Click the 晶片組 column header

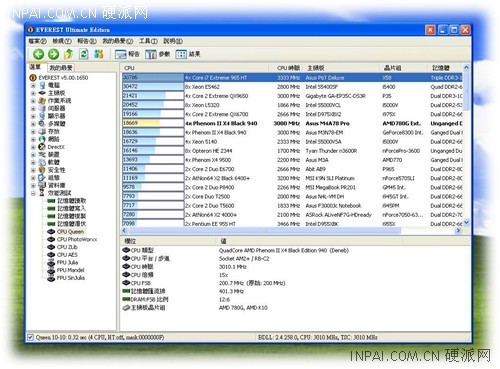(x=404, y=68)
